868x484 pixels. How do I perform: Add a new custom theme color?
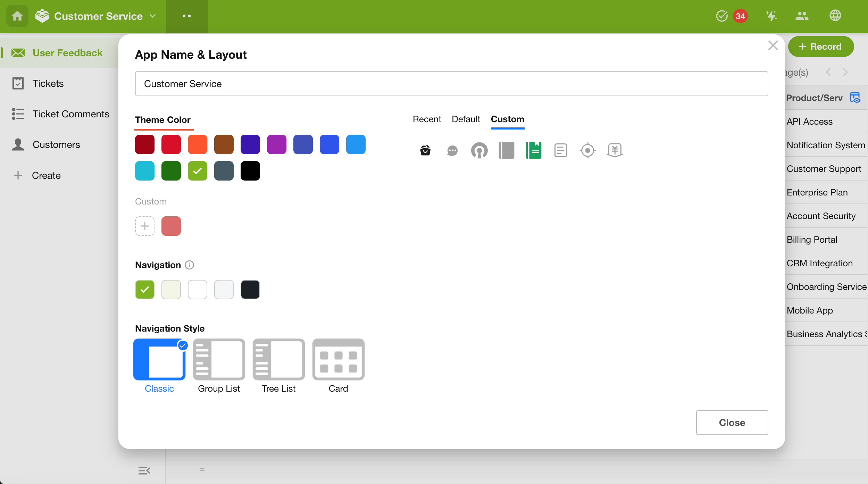pyautogui.click(x=144, y=226)
